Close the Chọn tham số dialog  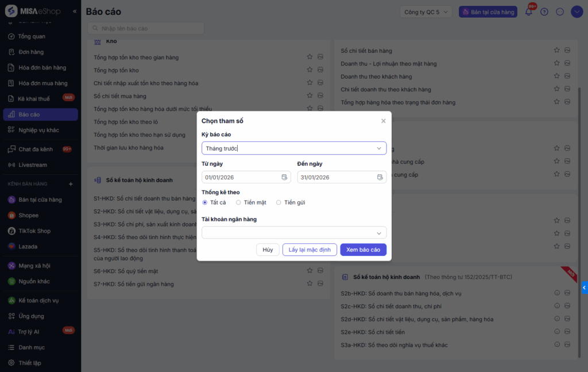384,121
